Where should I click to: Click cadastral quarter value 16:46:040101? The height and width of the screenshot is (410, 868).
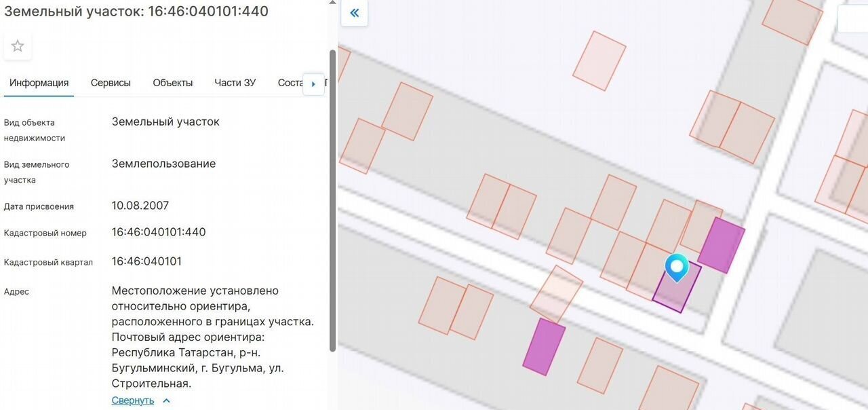pos(146,261)
